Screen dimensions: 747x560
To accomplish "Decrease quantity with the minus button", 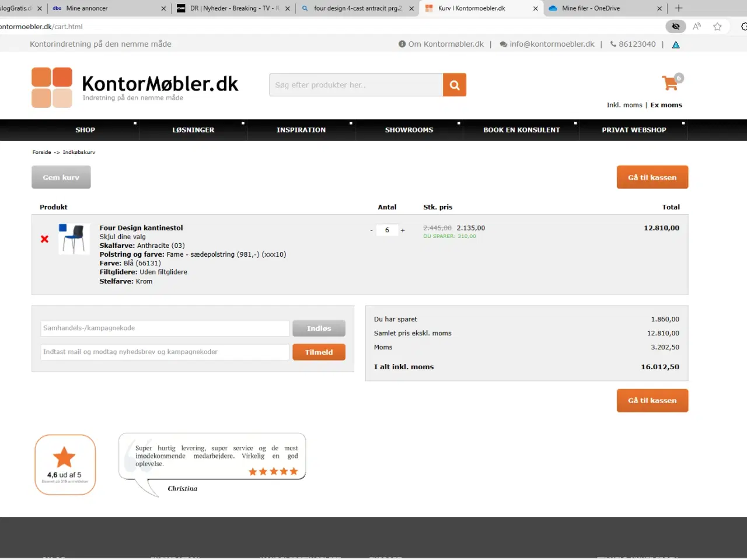I will [371, 230].
